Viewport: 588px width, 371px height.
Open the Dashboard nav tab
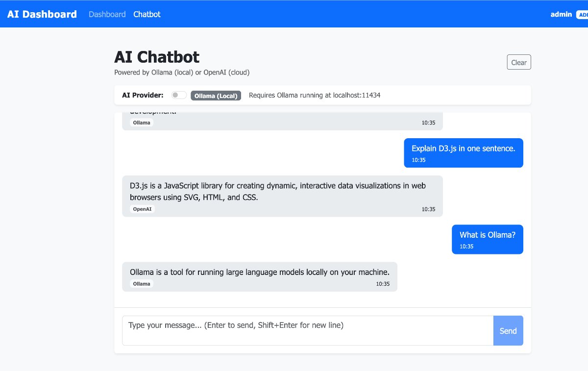pyautogui.click(x=107, y=14)
